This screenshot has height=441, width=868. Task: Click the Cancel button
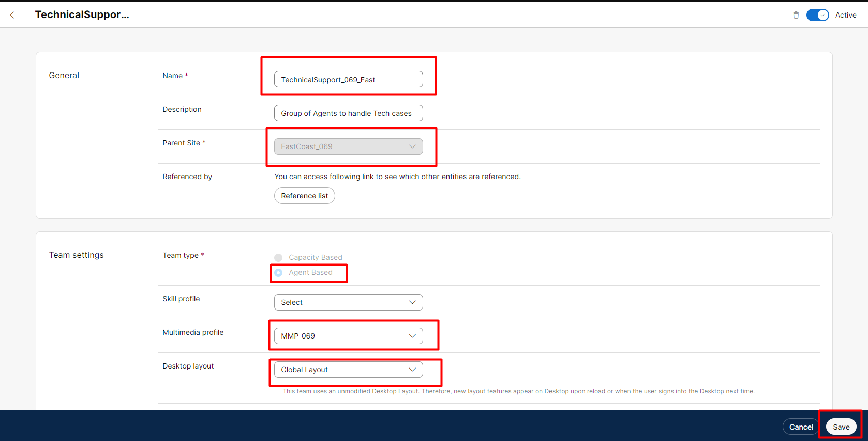tap(801, 427)
